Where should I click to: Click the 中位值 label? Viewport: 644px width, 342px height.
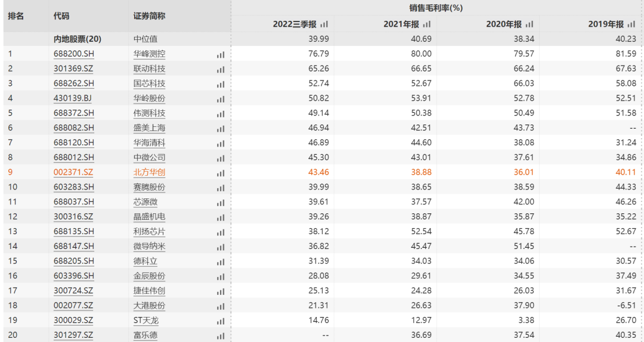[145, 39]
